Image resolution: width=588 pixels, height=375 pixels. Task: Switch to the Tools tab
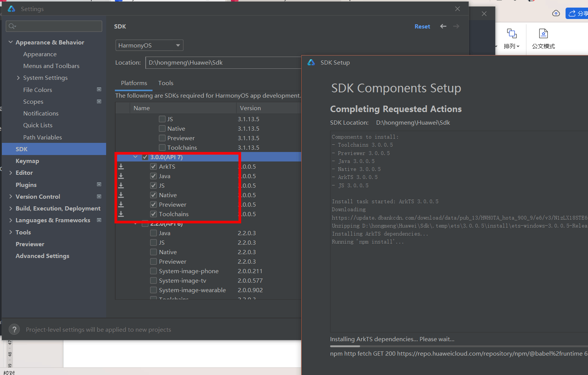[x=166, y=83]
